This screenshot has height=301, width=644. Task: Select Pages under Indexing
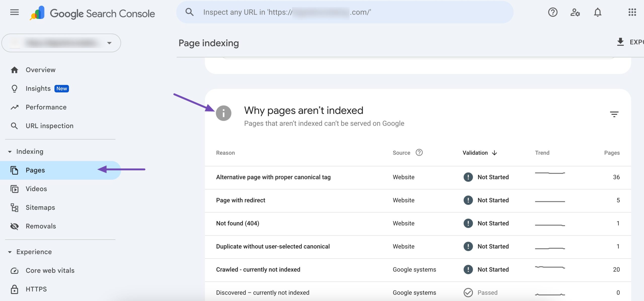(60, 170)
